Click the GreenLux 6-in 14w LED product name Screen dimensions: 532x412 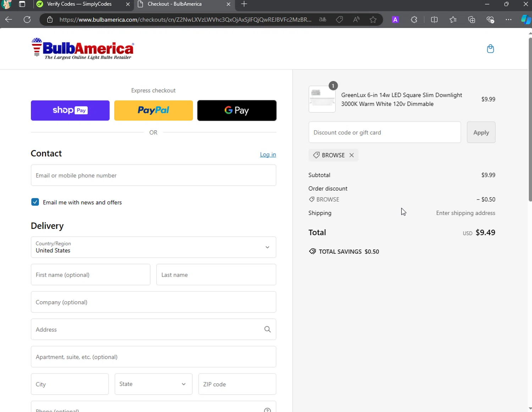pos(401,99)
